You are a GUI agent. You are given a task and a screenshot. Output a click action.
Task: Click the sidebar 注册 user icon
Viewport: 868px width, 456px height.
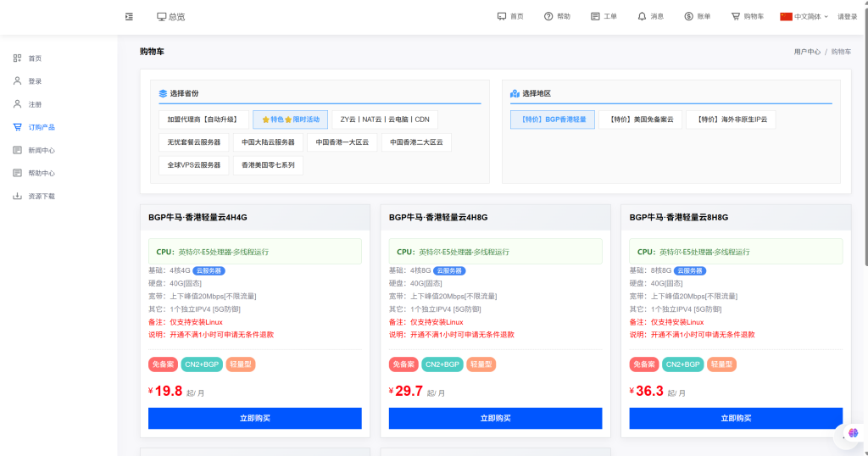[17, 104]
